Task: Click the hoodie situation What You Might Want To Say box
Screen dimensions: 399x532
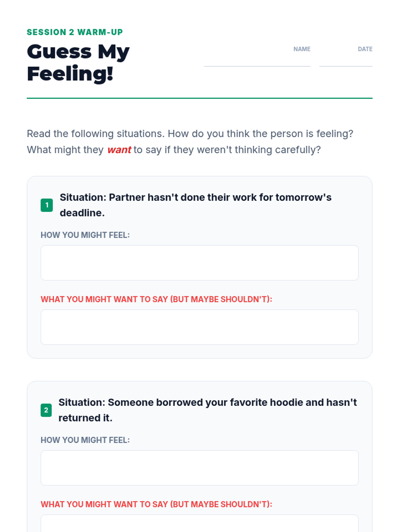Action: (199, 524)
